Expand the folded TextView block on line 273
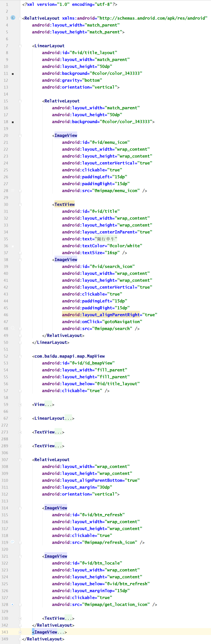The height and width of the screenshot is (644, 211). tap(20, 432)
